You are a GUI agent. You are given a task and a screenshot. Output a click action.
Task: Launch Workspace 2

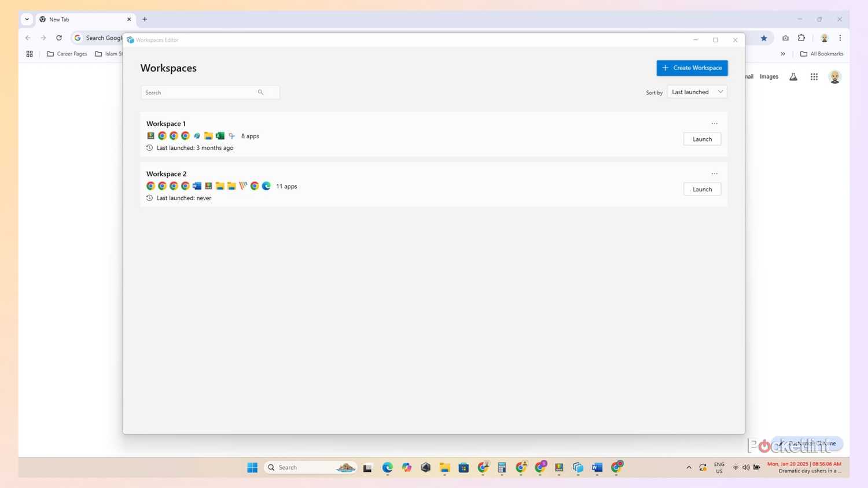702,190
